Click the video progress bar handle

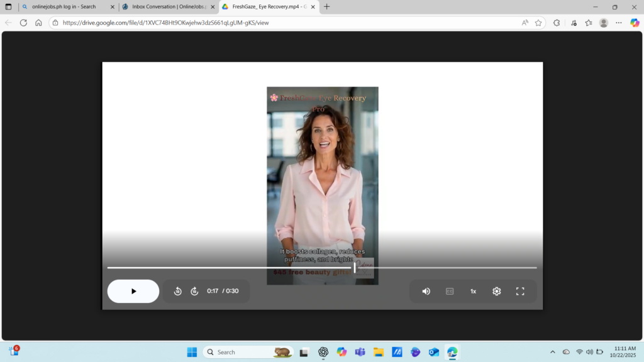[x=355, y=268]
